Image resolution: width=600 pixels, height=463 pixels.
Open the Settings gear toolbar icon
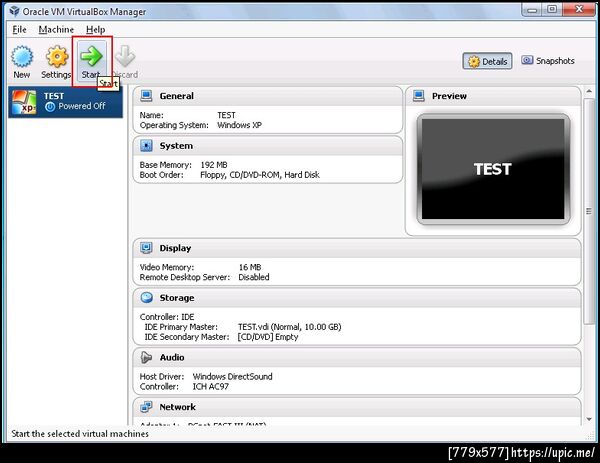coord(57,56)
